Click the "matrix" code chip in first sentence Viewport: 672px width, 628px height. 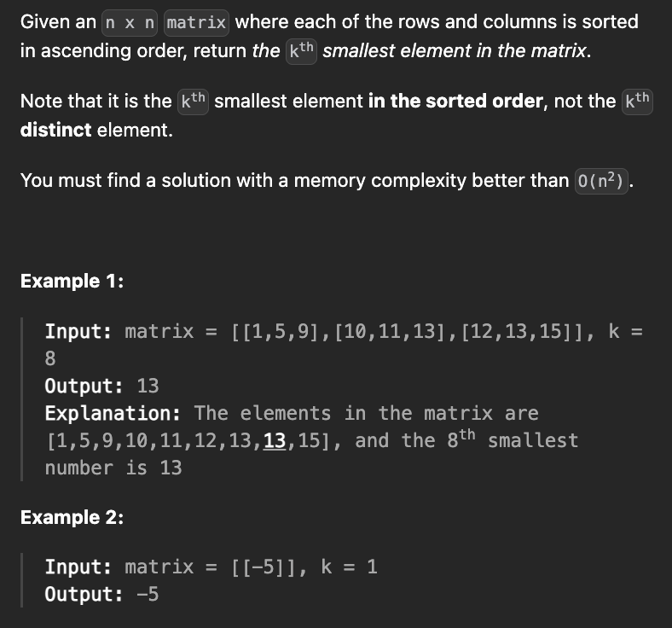(x=196, y=22)
